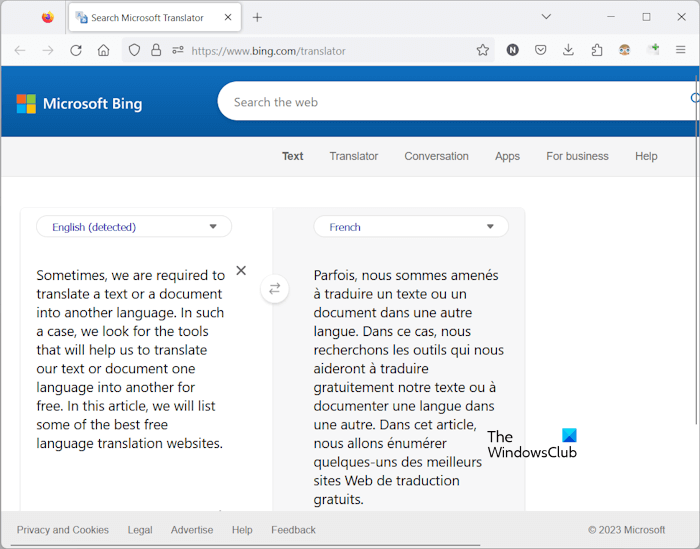The width and height of the screenshot is (700, 549).
Task: Open a new browser tab
Action: tap(257, 17)
